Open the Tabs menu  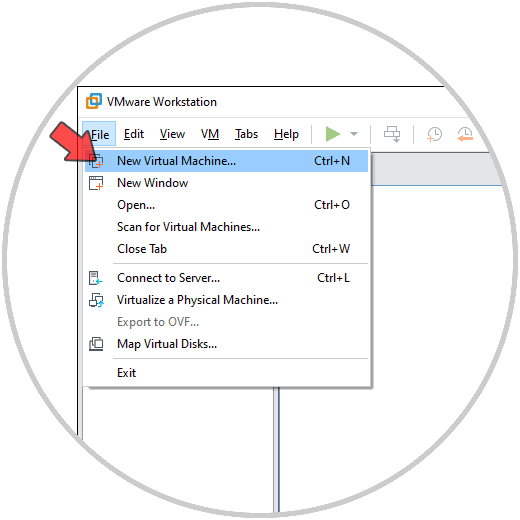click(246, 134)
